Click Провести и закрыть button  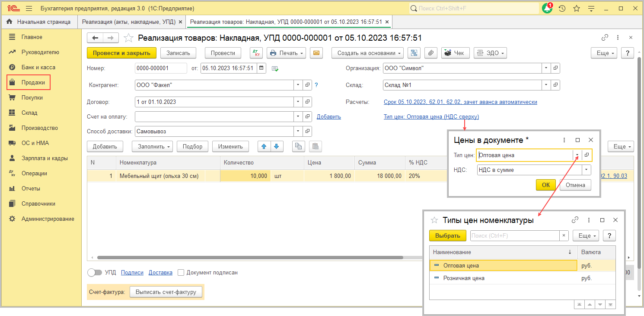point(121,53)
